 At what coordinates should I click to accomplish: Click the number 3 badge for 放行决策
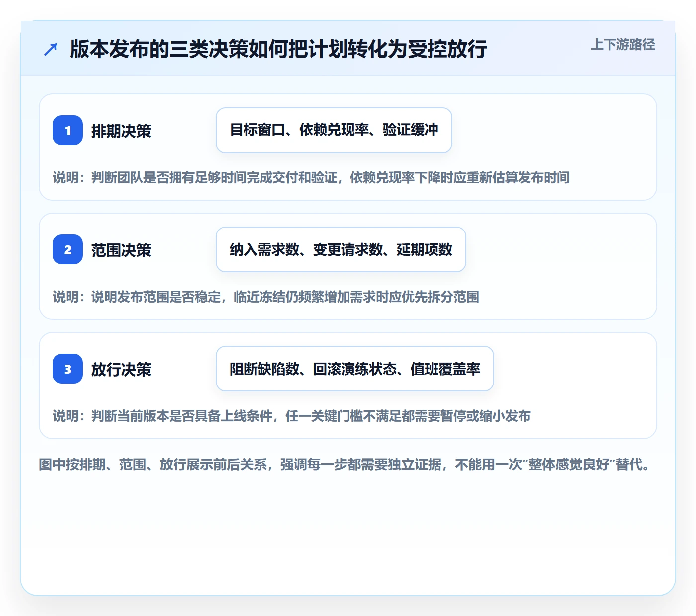(68, 369)
